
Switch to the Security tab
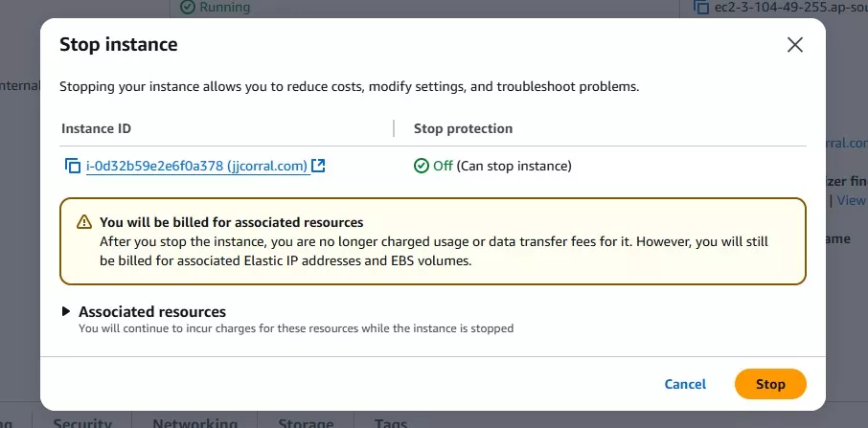click(81, 422)
